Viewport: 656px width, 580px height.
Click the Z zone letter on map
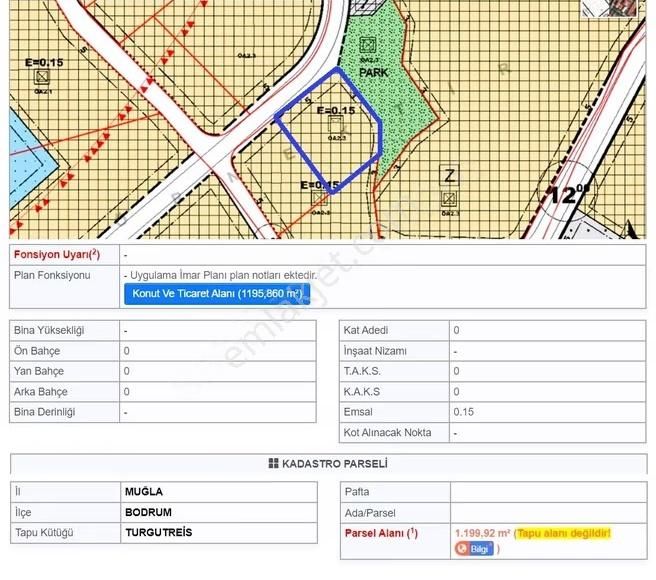point(450,176)
